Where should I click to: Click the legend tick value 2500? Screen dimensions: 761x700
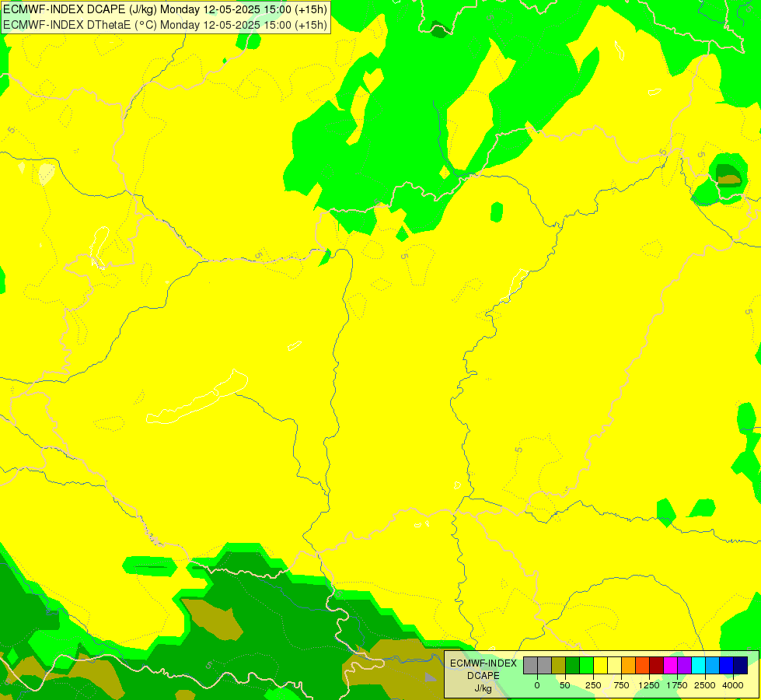[x=705, y=685]
